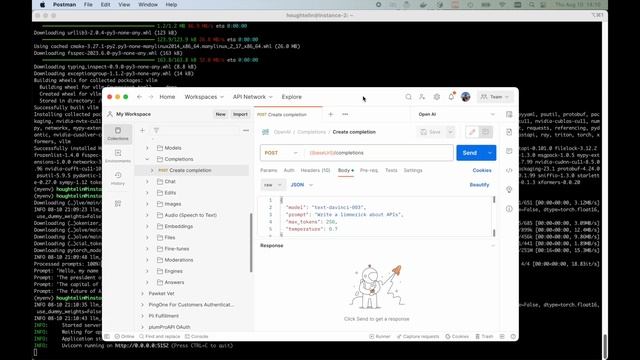640x360 pixels.
Task: Open the Open AI environment selector
Action: pos(456,114)
